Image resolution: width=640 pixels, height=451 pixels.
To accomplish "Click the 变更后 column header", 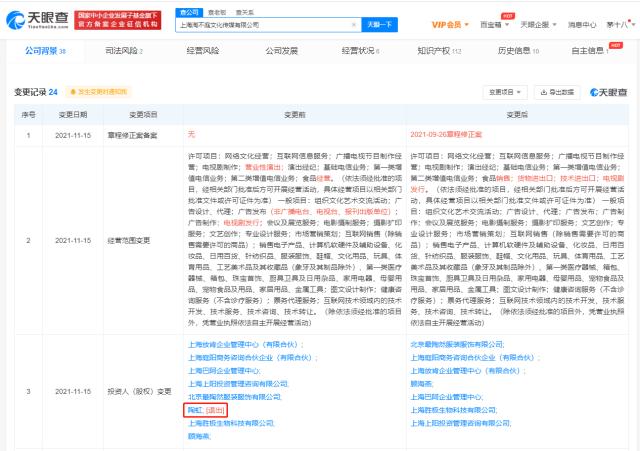I will (x=517, y=115).
